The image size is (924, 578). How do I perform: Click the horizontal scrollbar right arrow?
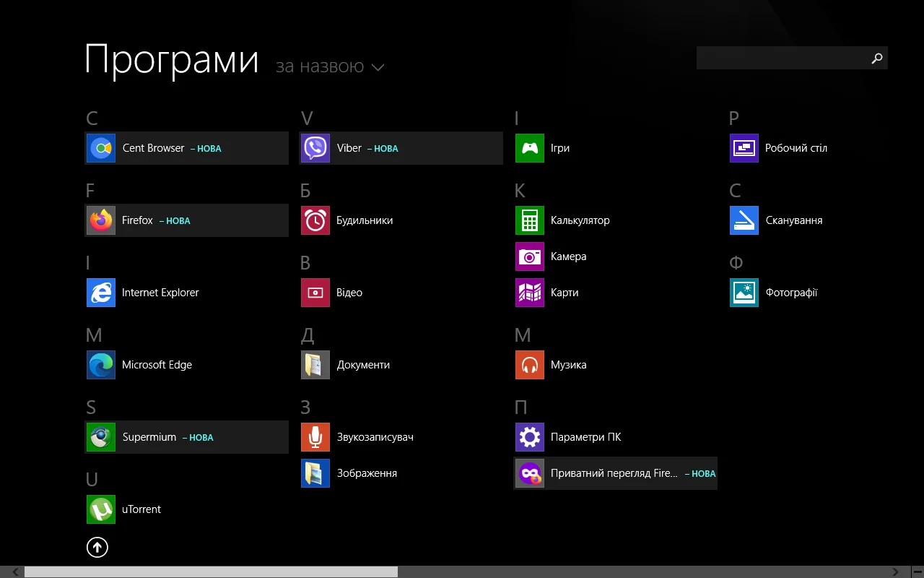895,571
